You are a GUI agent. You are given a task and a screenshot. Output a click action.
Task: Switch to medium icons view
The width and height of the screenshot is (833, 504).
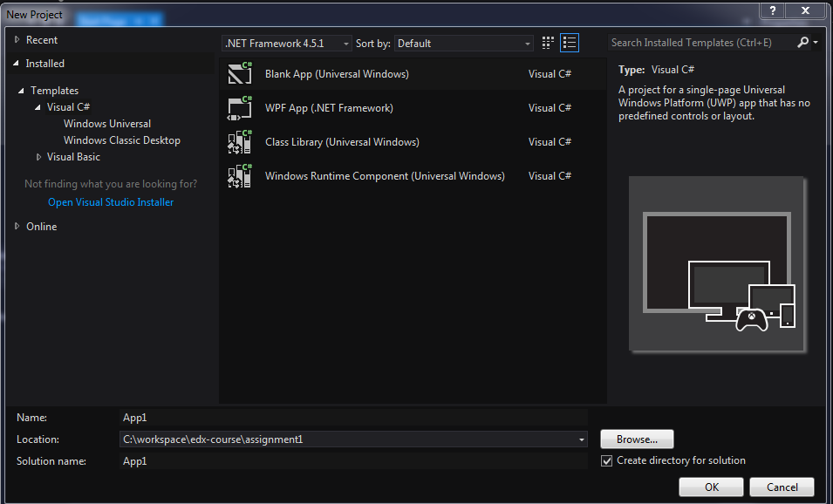click(x=547, y=42)
